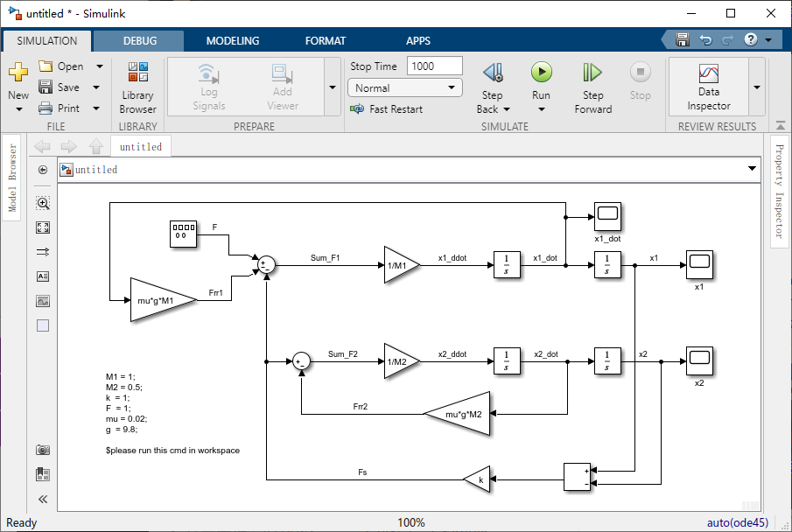Switch to the FORMAT tab
792x532 pixels.
[x=326, y=41]
